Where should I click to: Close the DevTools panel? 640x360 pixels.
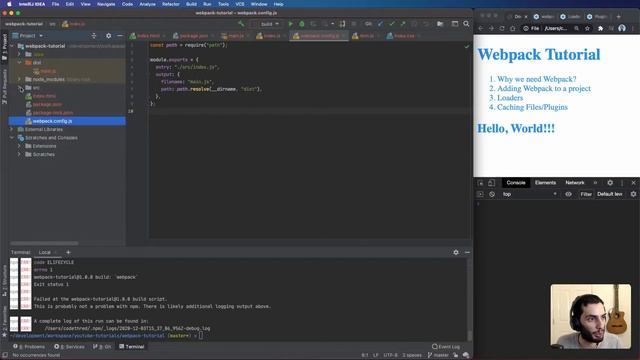tap(633, 183)
